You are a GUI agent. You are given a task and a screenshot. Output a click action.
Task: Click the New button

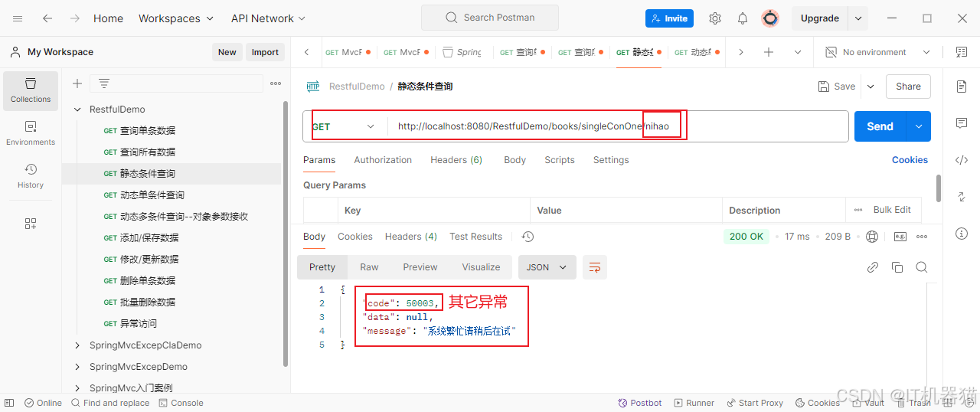click(x=227, y=52)
